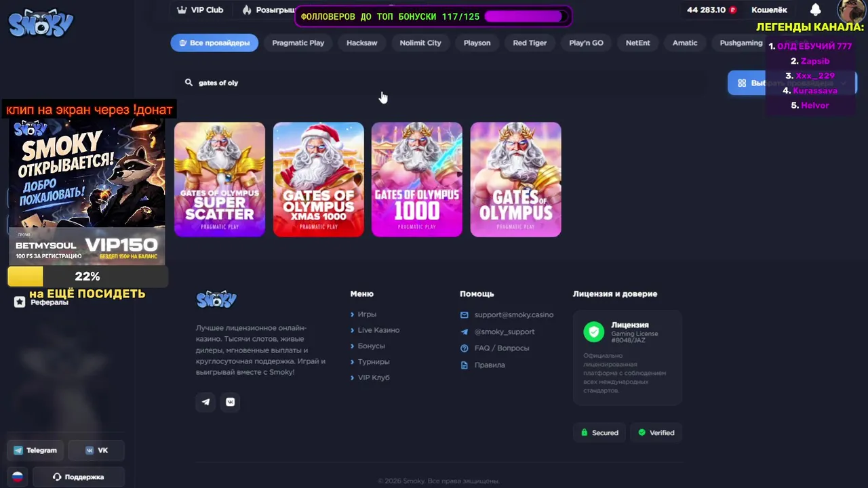Screen dimensions: 868x488
Task: Click the user avatar in top corner
Action: 851,12
